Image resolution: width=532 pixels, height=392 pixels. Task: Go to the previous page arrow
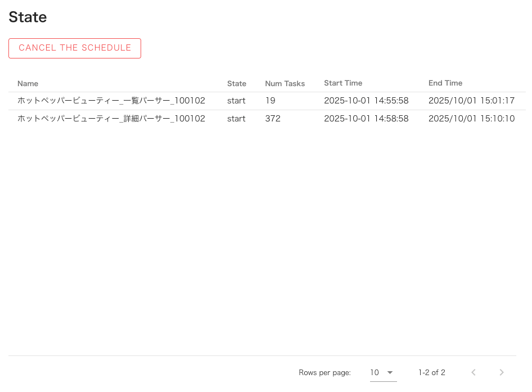pyautogui.click(x=474, y=372)
